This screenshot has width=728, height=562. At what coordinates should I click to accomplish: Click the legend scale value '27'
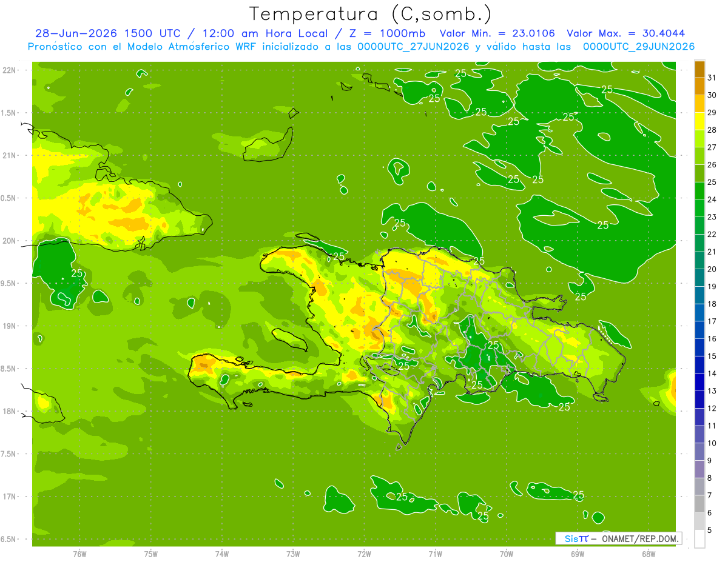(x=712, y=147)
